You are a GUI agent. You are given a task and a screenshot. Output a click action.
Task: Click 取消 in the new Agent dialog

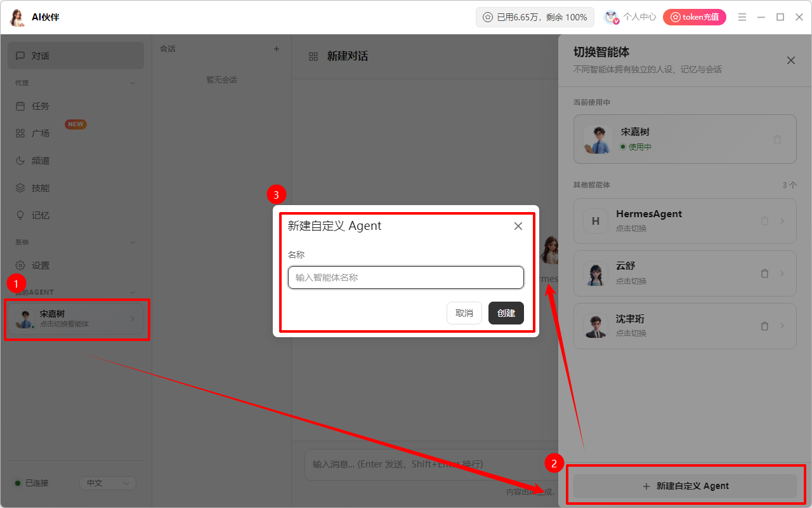tap(464, 313)
